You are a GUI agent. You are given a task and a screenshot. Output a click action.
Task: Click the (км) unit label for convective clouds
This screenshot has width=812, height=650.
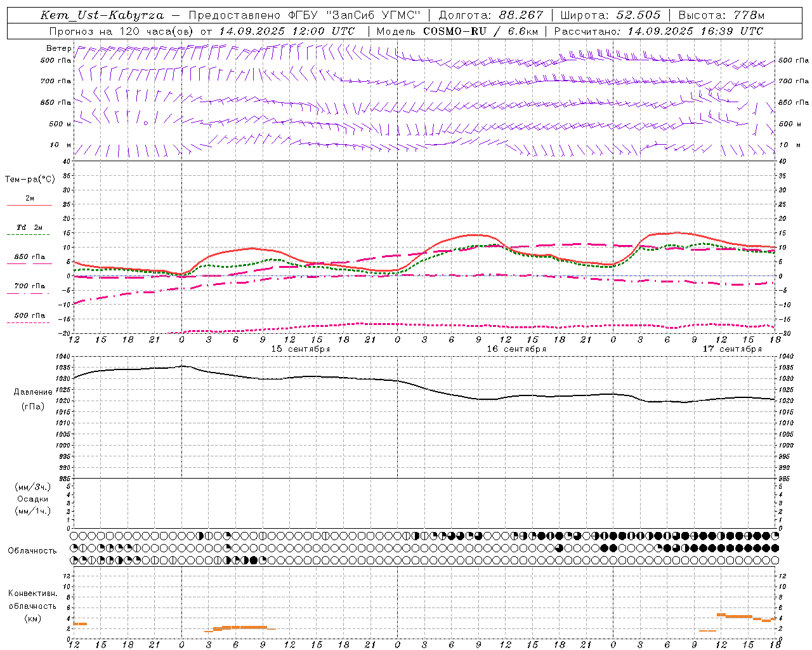pos(33,618)
